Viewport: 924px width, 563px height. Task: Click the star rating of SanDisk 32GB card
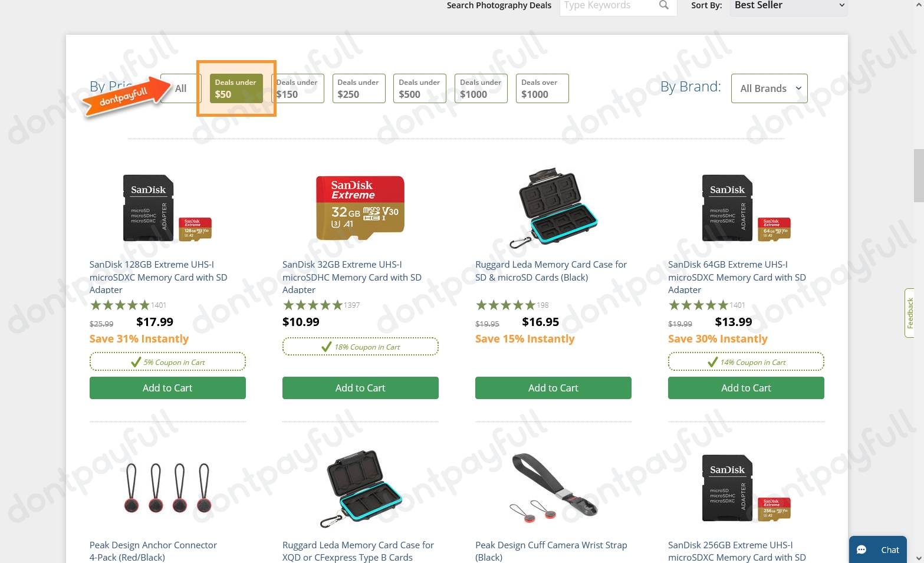pos(313,305)
